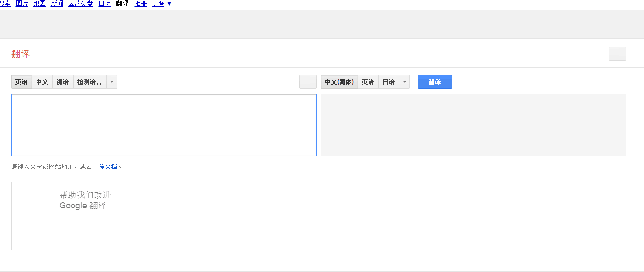This screenshot has height=272, width=644.
Task: Set the target language to 英语
Action: (x=368, y=82)
